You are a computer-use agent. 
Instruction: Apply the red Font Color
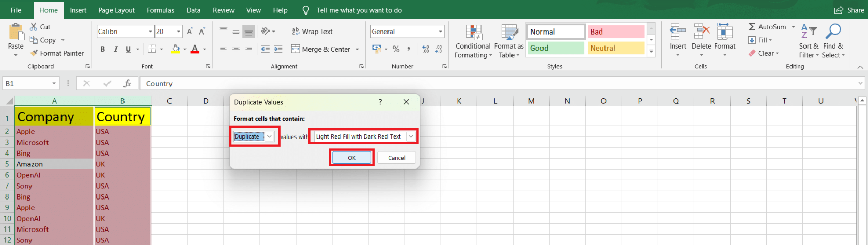coord(195,49)
